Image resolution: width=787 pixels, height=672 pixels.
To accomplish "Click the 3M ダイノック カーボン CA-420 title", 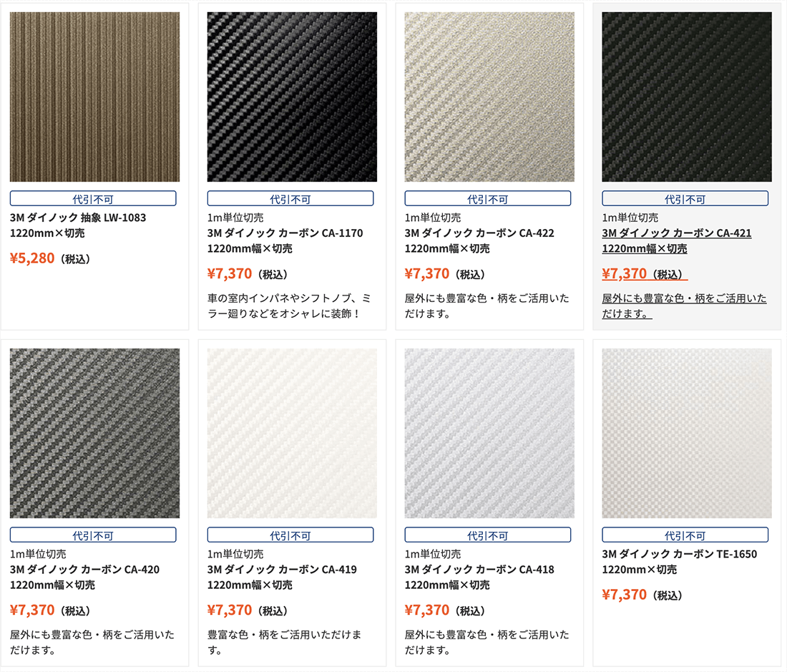I will pyautogui.click(x=85, y=577).
